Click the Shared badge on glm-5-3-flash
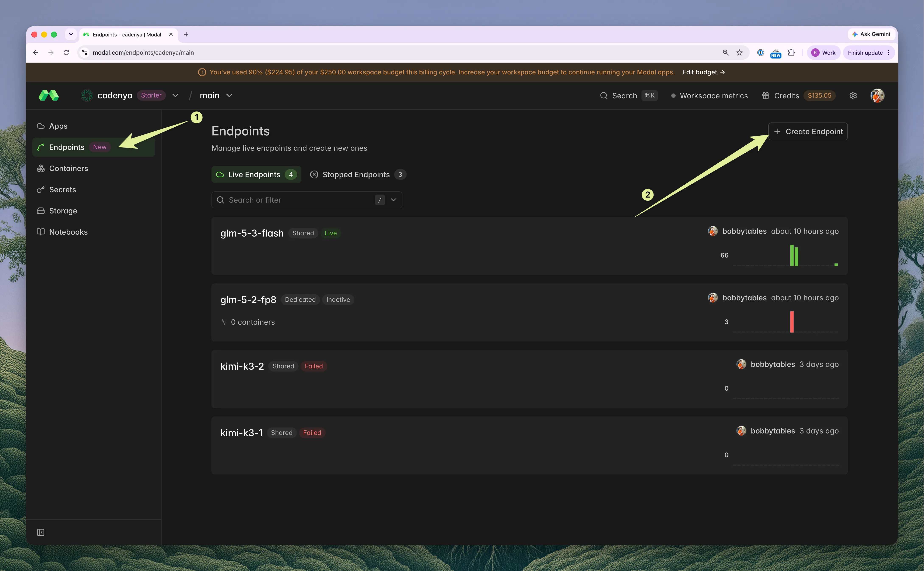 click(x=303, y=233)
